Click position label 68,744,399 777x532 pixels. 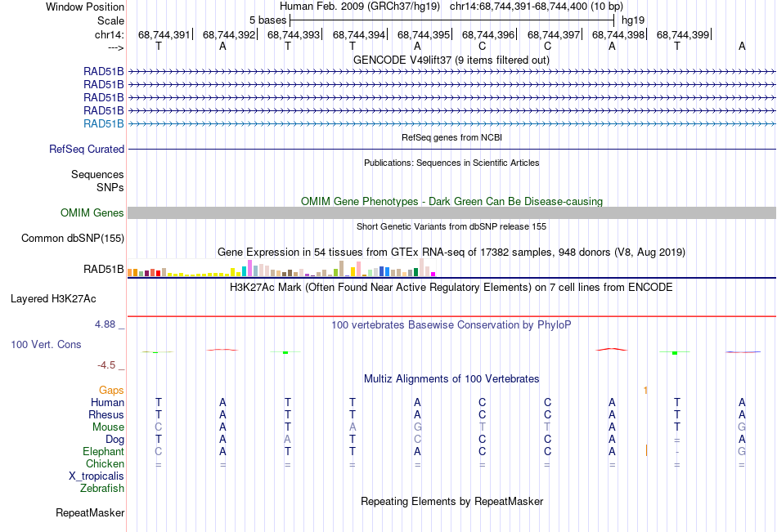pos(683,34)
